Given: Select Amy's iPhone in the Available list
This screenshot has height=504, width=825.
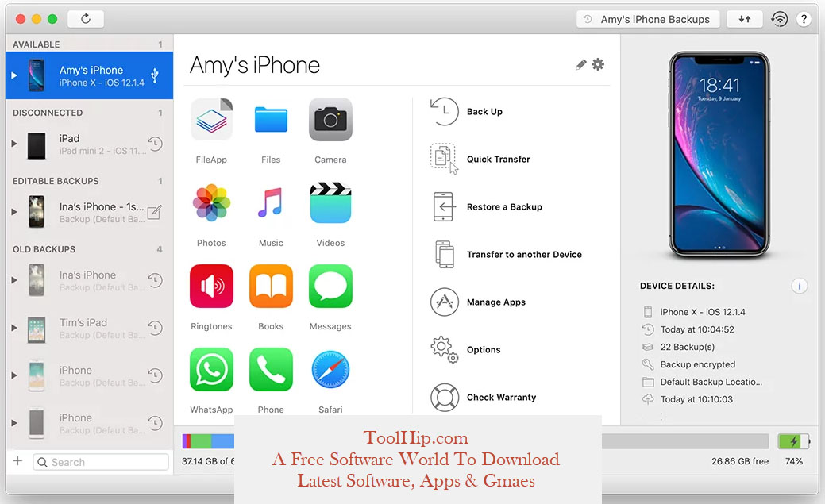Looking at the screenshot, I should pyautogui.click(x=90, y=75).
